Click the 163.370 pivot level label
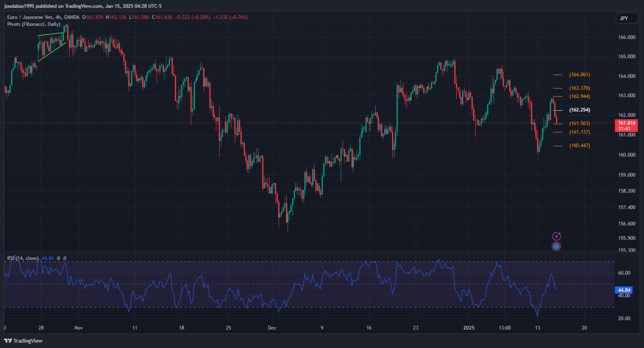The height and width of the screenshot is (348, 644). pos(579,88)
